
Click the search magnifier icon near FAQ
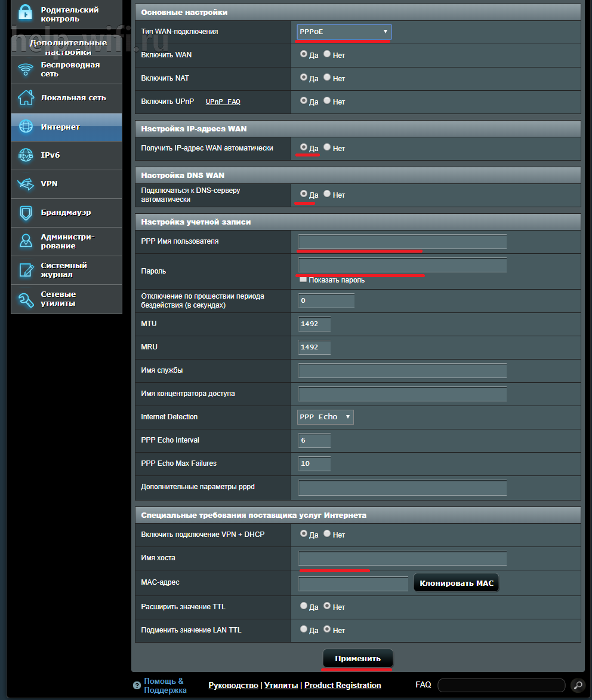(577, 685)
